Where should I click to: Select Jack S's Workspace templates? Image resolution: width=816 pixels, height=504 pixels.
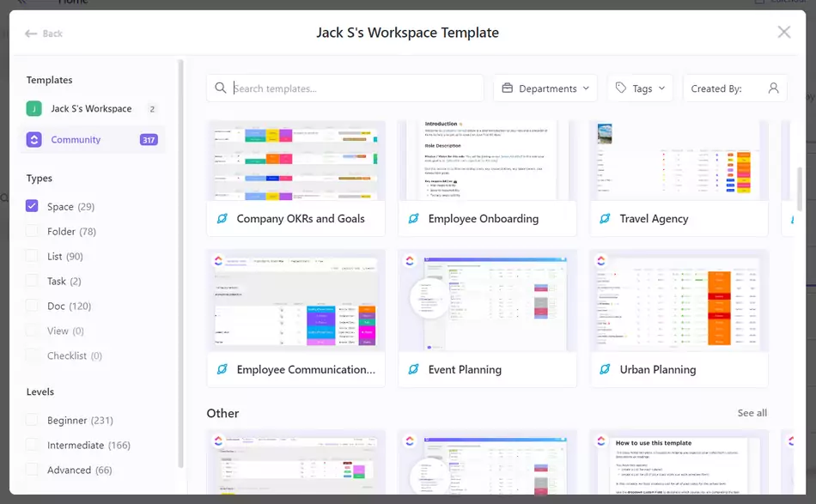(x=93, y=109)
